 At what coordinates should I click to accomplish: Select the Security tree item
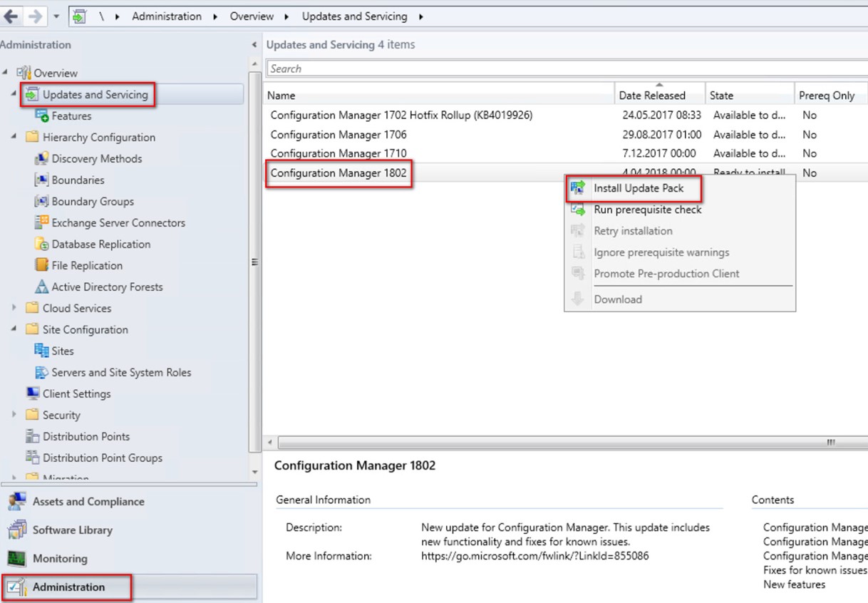point(61,415)
